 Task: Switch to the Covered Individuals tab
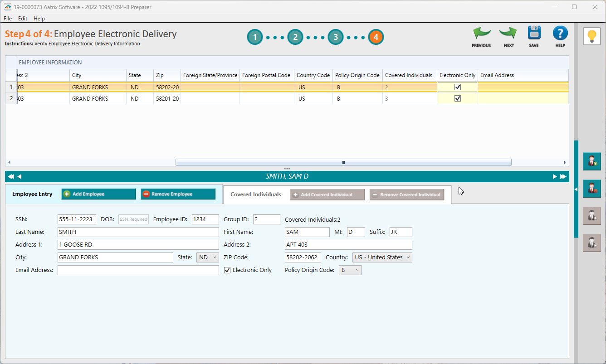tap(255, 194)
